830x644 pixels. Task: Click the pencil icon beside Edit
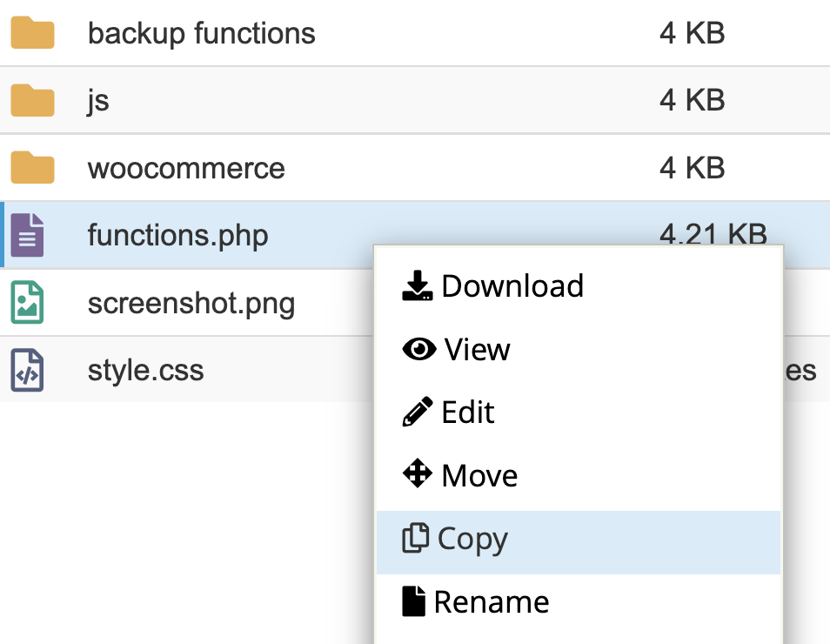coord(418,412)
